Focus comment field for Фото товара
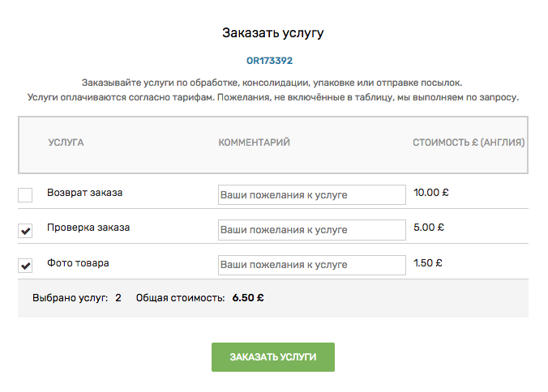The width and height of the screenshot is (548, 392). point(312,265)
